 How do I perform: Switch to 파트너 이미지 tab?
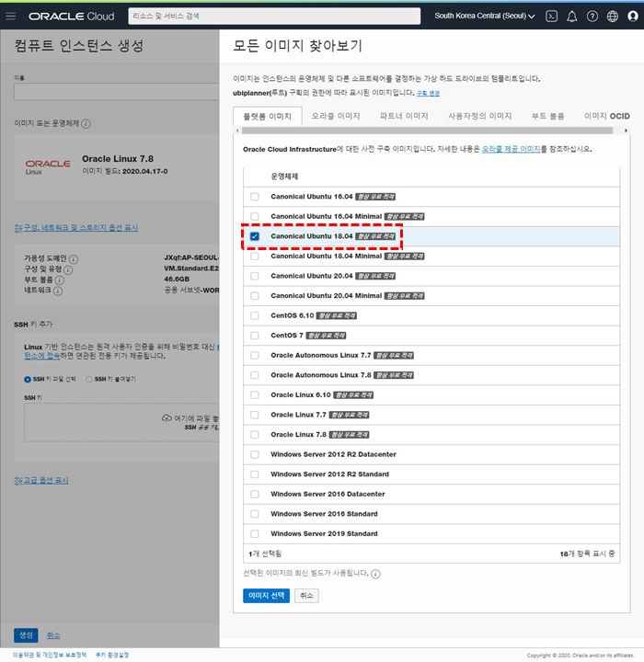click(x=404, y=116)
